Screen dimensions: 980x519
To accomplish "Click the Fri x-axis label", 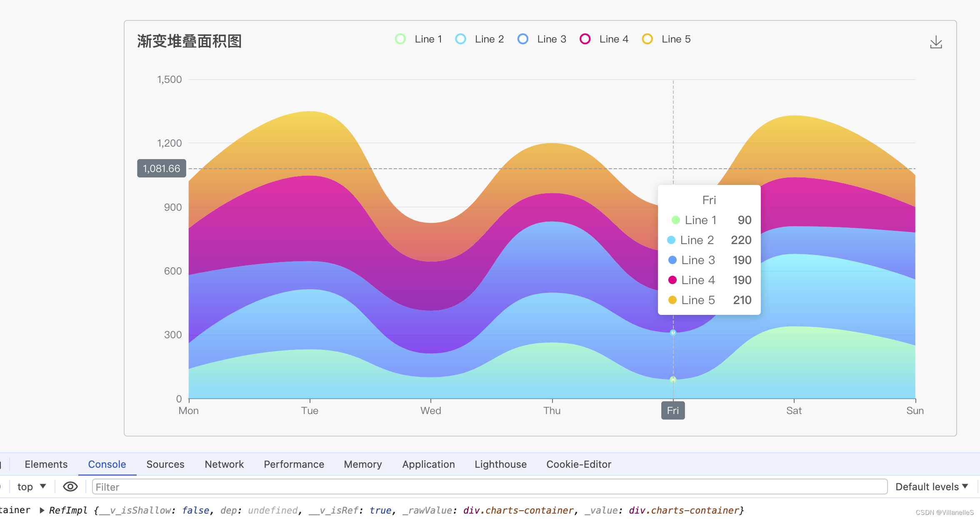I will [x=673, y=411].
